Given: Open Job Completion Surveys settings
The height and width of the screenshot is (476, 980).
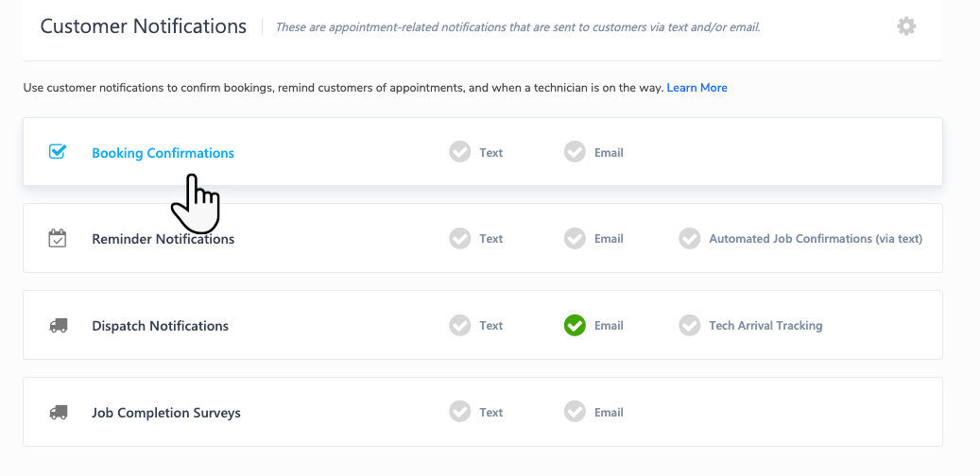Looking at the screenshot, I should [165, 413].
